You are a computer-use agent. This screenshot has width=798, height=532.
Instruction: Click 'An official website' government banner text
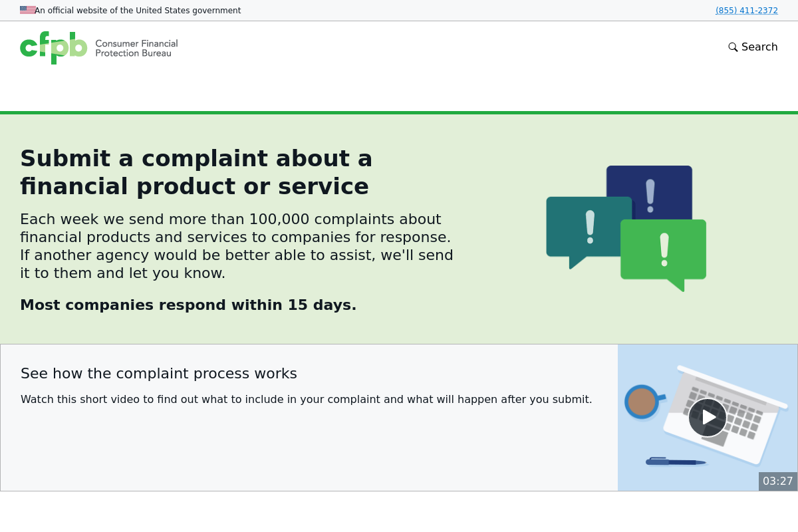point(138,11)
